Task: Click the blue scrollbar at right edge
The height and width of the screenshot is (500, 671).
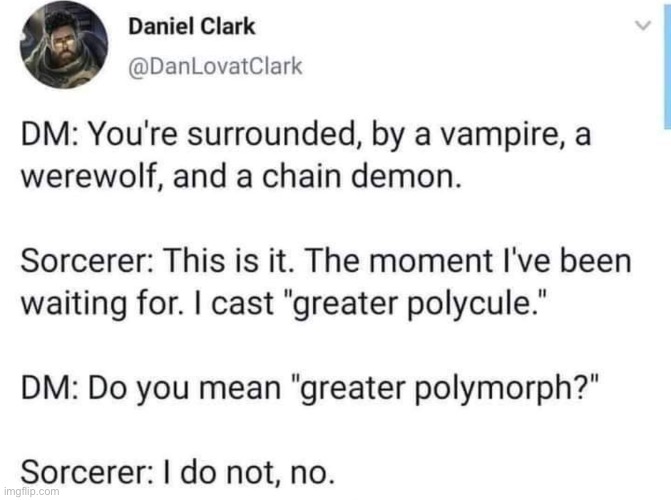Action: pos(667,64)
